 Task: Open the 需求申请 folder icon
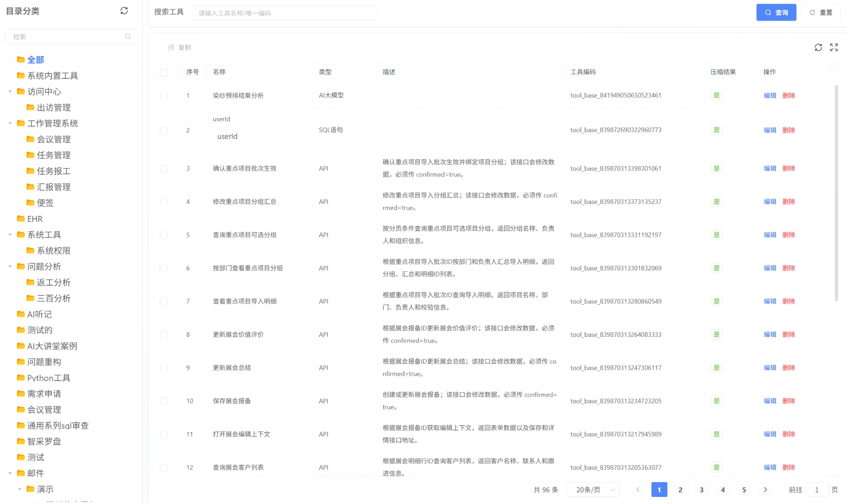(x=21, y=393)
